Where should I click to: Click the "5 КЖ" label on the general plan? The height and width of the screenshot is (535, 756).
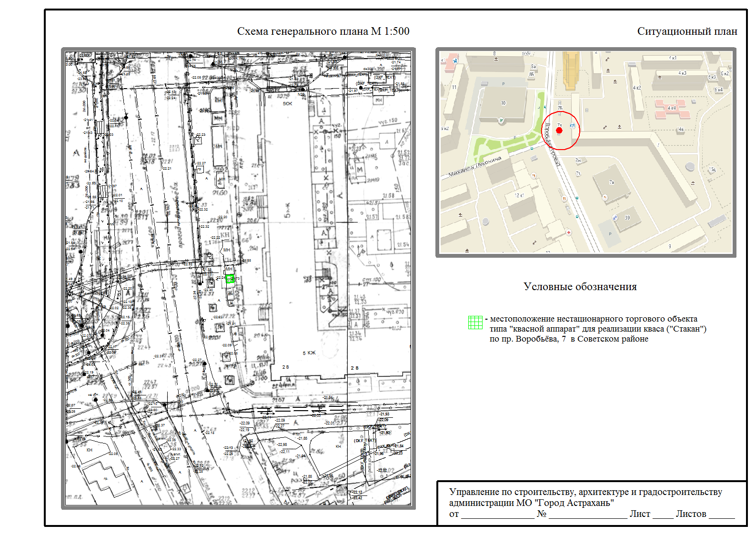(309, 353)
